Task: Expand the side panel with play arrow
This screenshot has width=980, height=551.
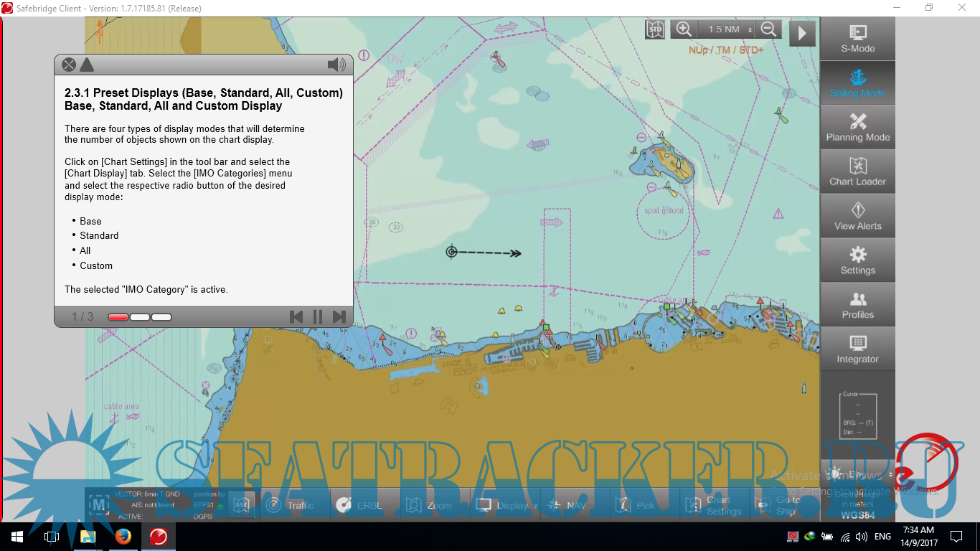Action: click(802, 33)
